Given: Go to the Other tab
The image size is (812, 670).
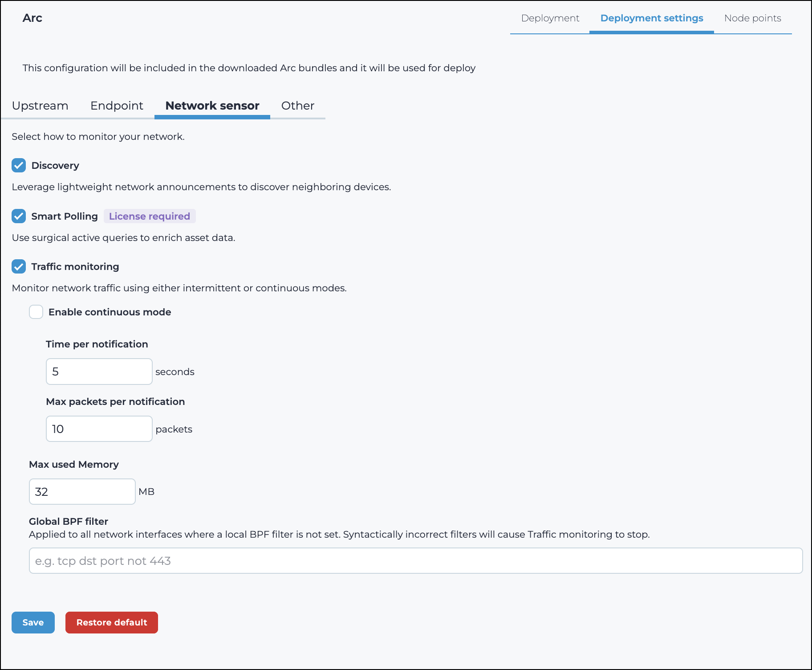Looking at the screenshot, I should click(297, 106).
